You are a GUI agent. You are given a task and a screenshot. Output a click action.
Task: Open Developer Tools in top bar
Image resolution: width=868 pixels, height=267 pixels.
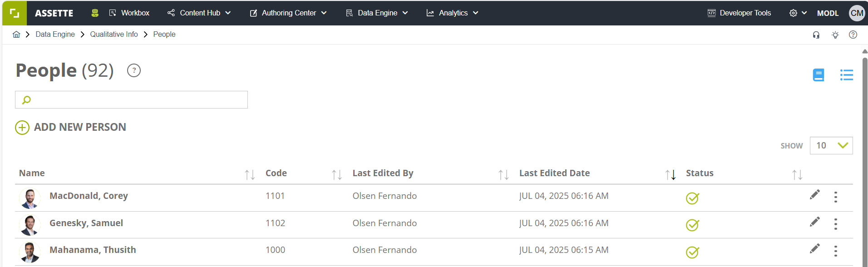pos(740,13)
